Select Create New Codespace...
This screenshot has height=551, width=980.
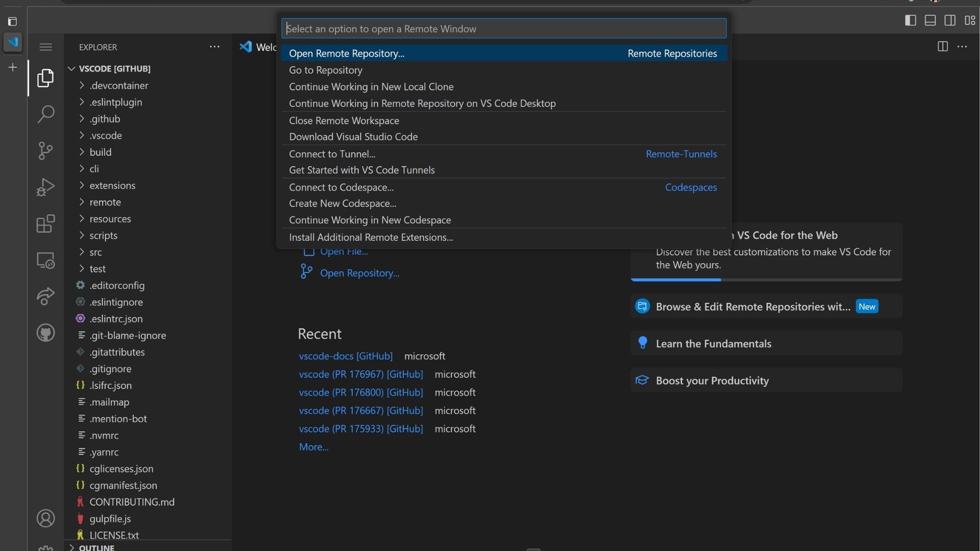[503, 203]
